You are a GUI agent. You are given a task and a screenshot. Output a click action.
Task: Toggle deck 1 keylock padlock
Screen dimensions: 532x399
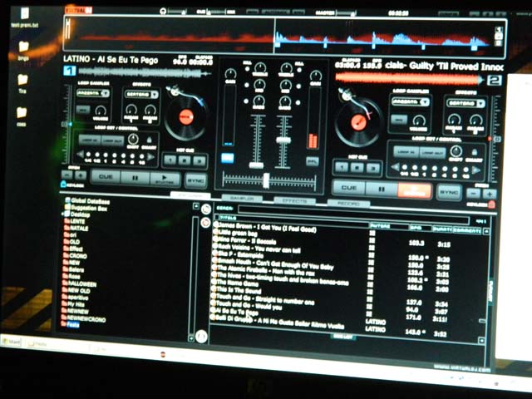click(x=63, y=185)
